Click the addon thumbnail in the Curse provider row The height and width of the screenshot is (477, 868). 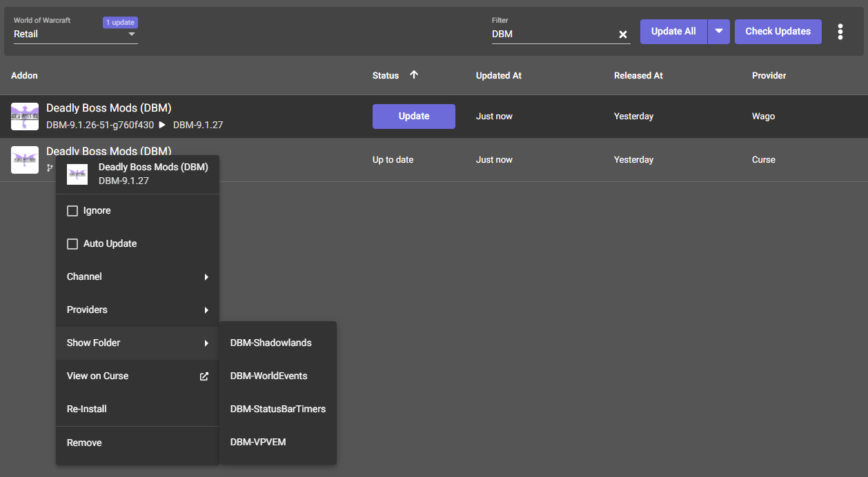[x=25, y=159]
